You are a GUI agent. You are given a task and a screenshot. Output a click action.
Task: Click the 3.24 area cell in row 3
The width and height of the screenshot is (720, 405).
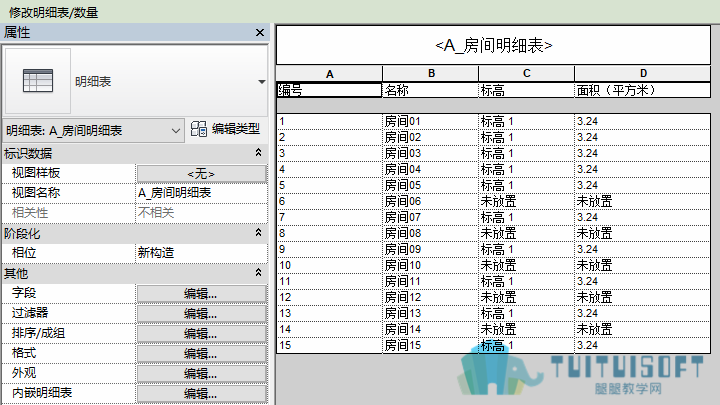(642, 153)
